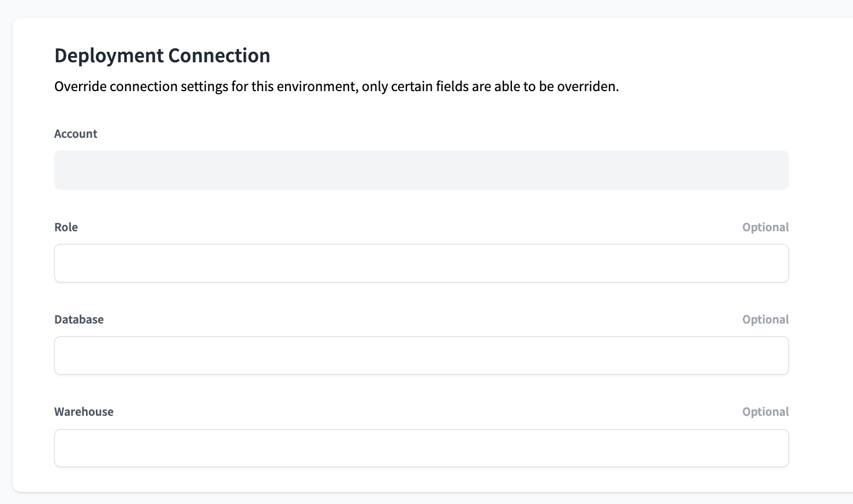
Task: Click the Role input field
Action: (x=421, y=263)
